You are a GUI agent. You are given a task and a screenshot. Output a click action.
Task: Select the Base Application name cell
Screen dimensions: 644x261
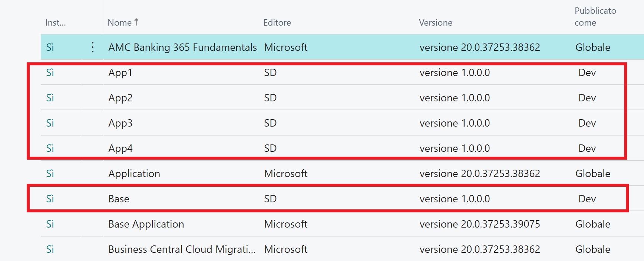146,224
